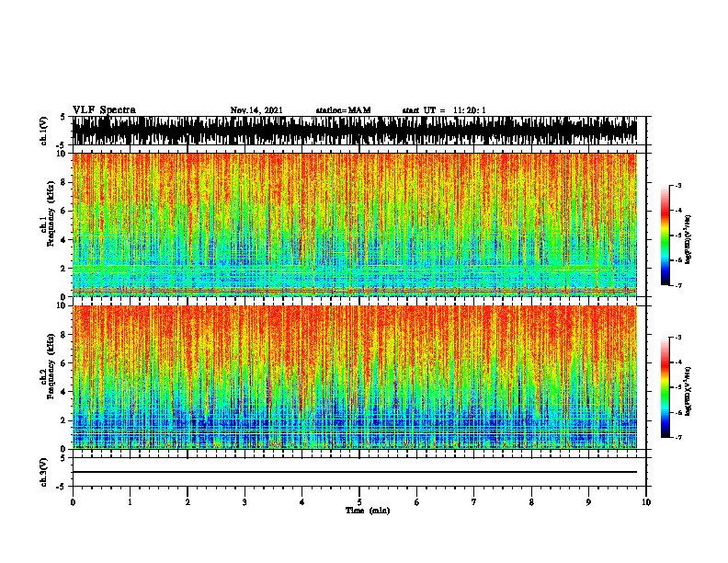Click inside the ch.1 spectrogram panel
The width and height of the screenshot is (728, 563).
pyautogui.click(x=355, y=224)
